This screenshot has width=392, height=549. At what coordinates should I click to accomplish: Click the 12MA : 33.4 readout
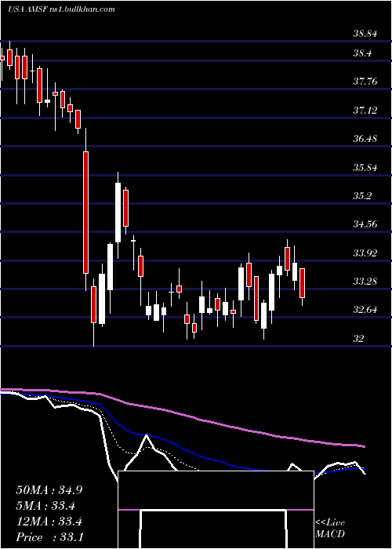click(49, 522)
